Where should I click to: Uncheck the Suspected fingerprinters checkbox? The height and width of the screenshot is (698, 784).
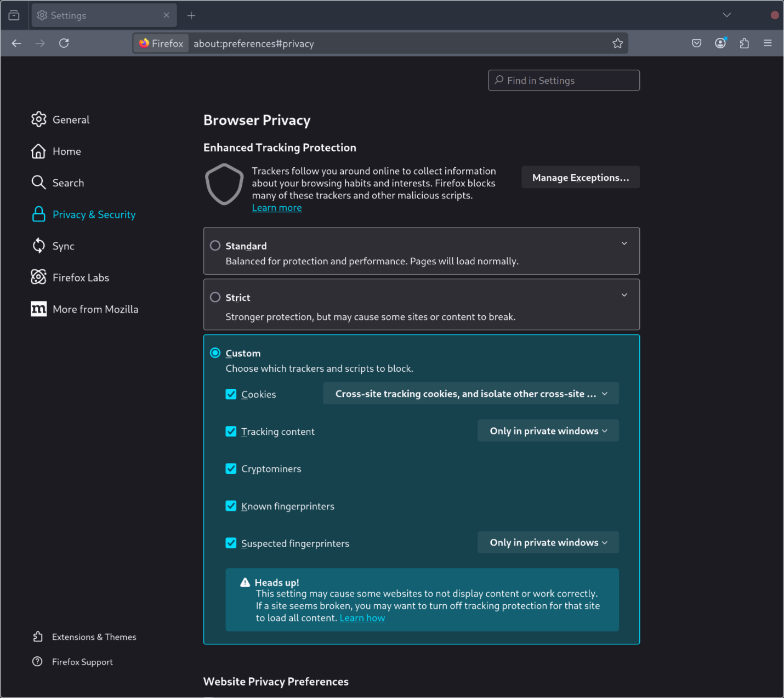(x=231, y=543)
